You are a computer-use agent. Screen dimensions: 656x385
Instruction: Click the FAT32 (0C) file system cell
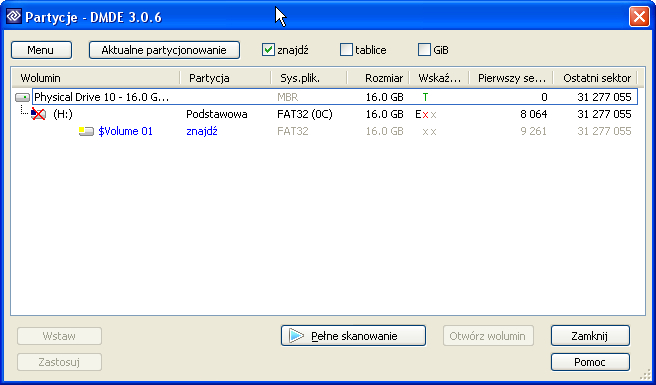point(305,114)
